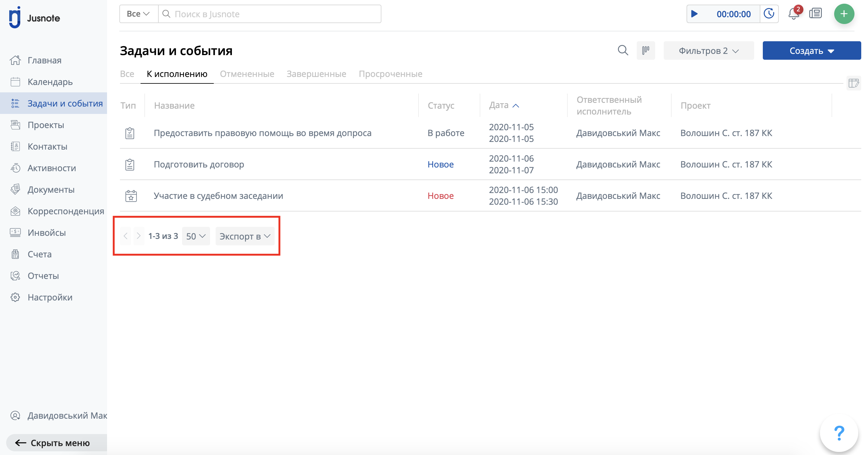
Task: Open task Предоставить правовую помощь во время допроса
Action: (262, 133)
